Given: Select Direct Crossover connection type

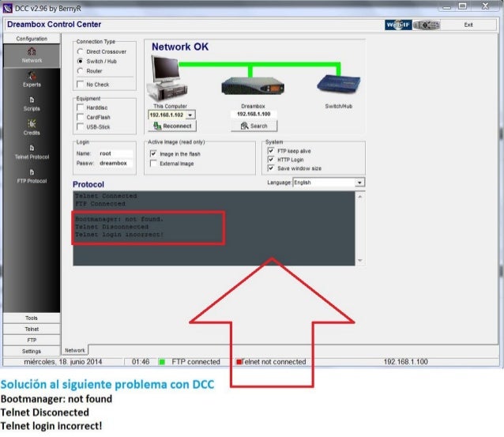Looking at the screenshot, I should click(x=81, y=51).
